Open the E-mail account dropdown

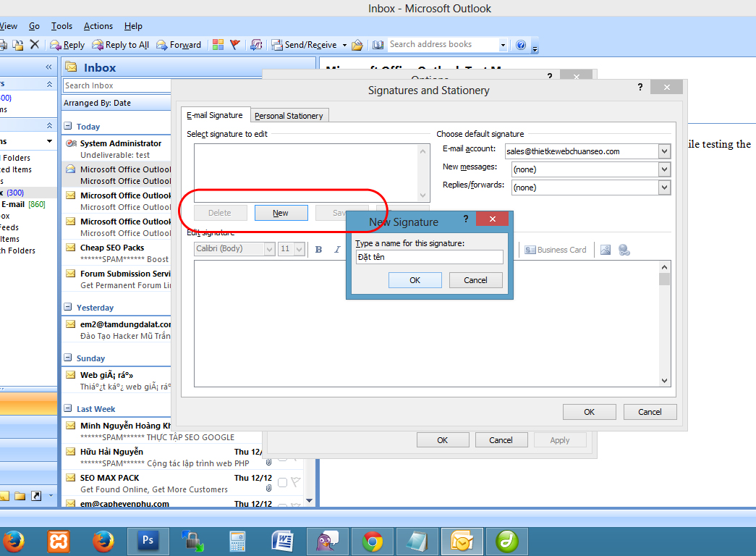[664, 151]
